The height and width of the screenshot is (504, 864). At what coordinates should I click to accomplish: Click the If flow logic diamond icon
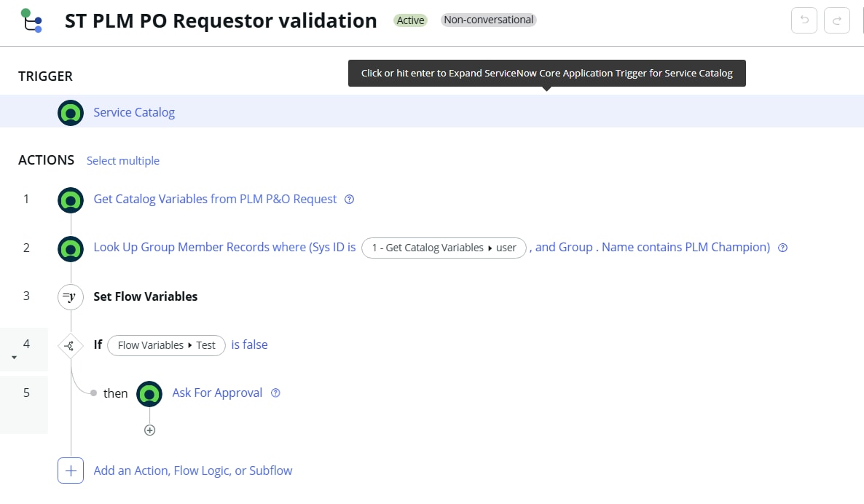71,344
